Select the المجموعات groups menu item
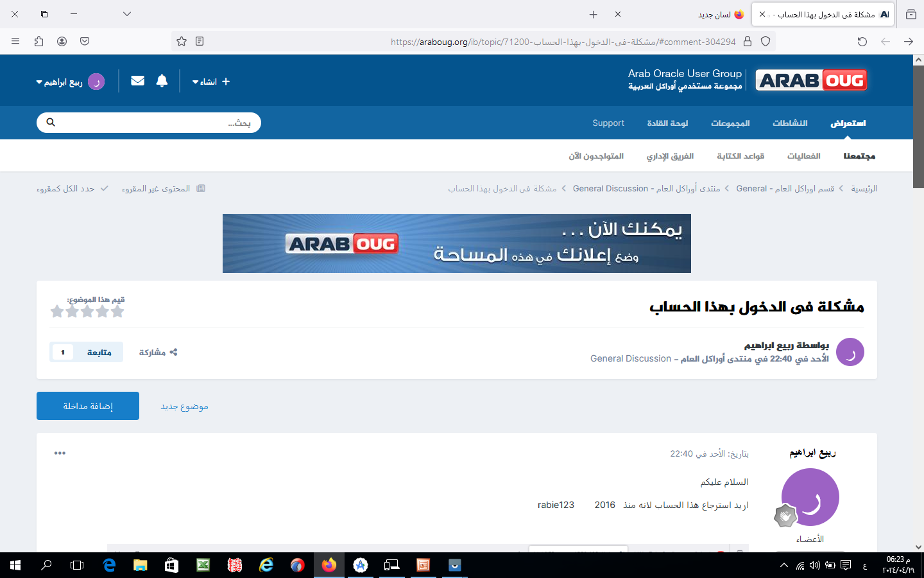The image size is (924, 578). tap(730, 123)
